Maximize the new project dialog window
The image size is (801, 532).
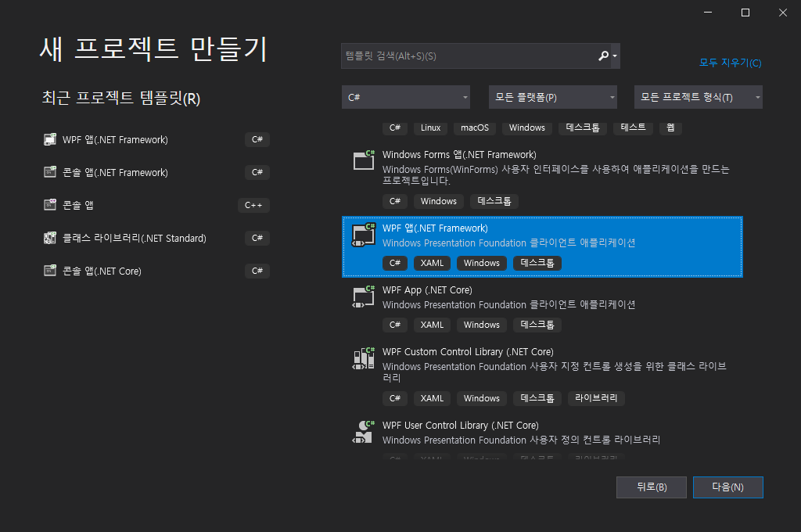tap(745, 13)
